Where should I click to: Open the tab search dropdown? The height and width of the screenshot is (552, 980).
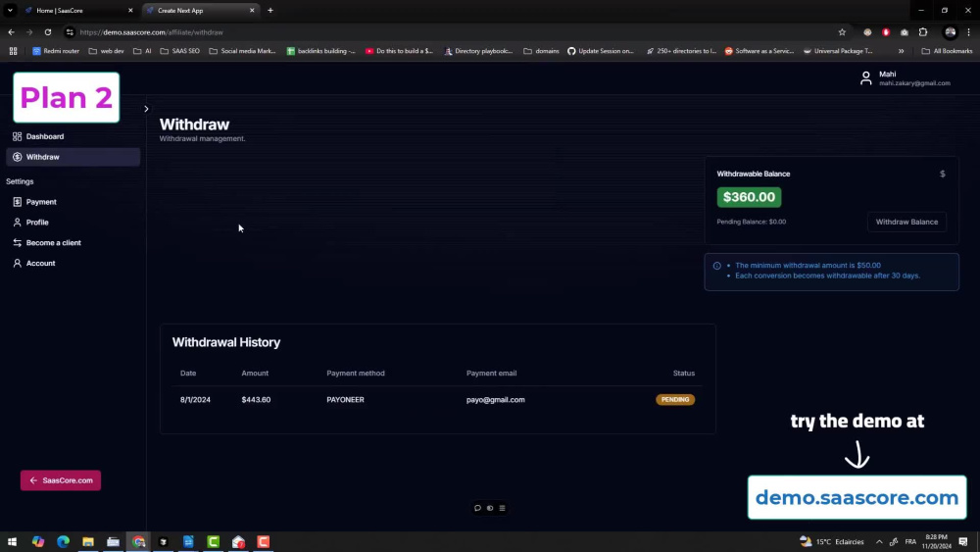point(10,11)
